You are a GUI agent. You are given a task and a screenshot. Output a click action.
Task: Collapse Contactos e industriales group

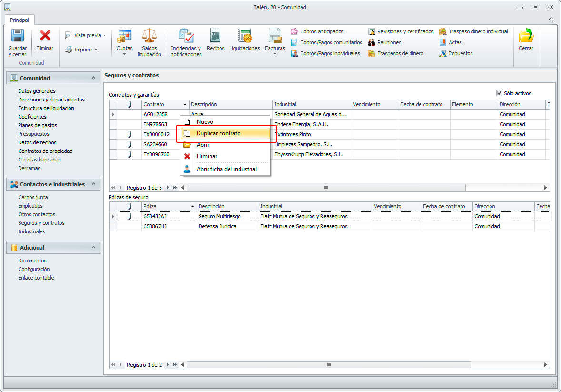pos(93,184)
